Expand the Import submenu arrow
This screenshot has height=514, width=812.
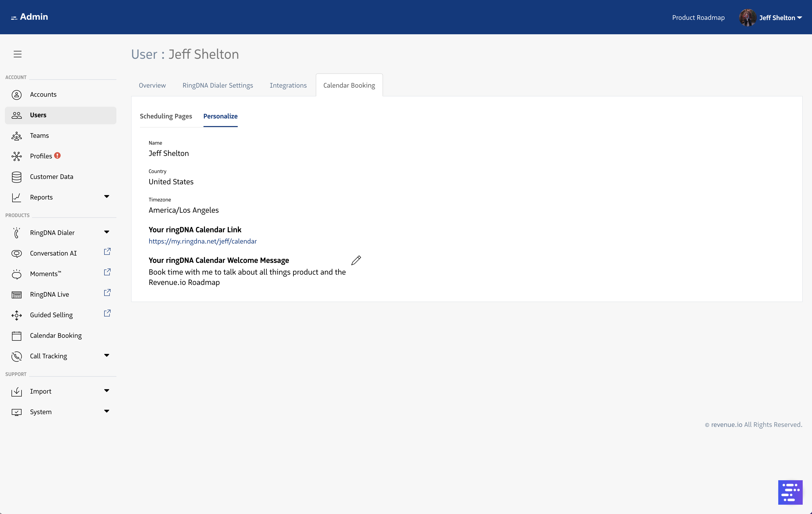[107, 390]
